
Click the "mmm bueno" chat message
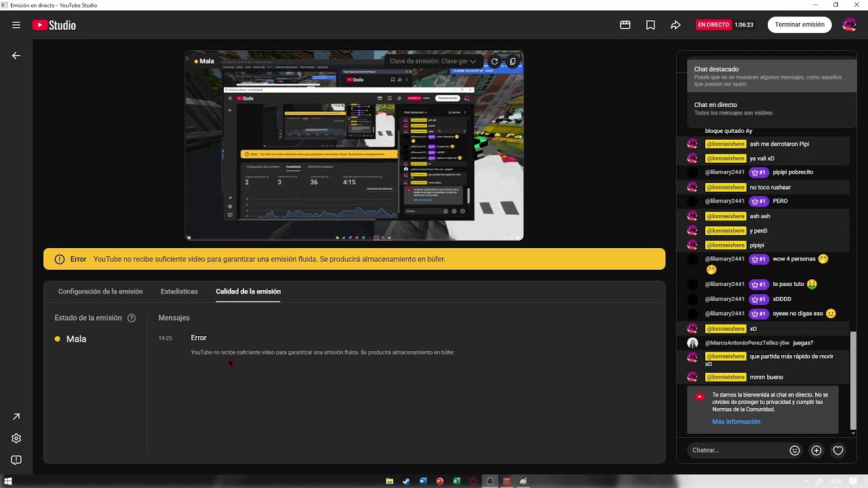point(766,377)
